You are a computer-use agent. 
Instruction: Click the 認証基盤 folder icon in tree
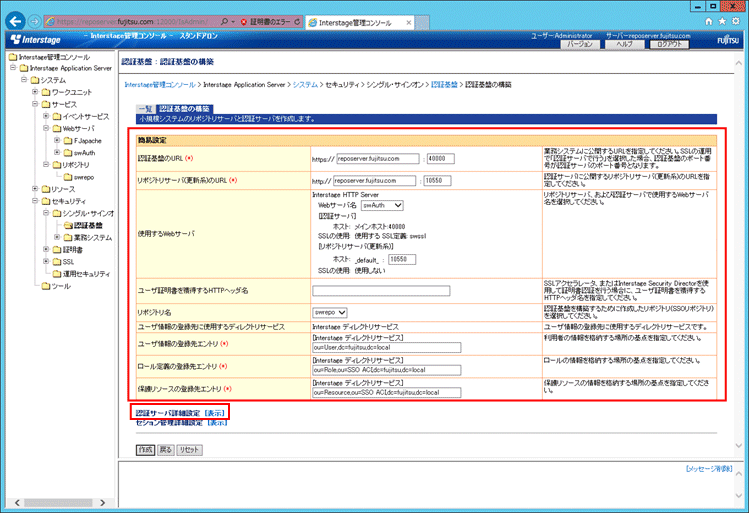tap(68, 225)
